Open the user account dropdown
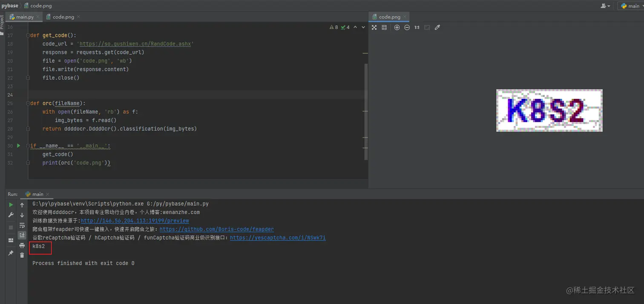Viewport: 644px width, 304px height. (605, 6)
